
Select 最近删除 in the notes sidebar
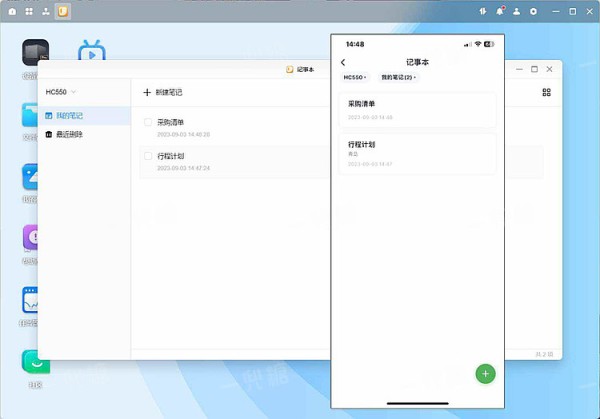point(84,134)
